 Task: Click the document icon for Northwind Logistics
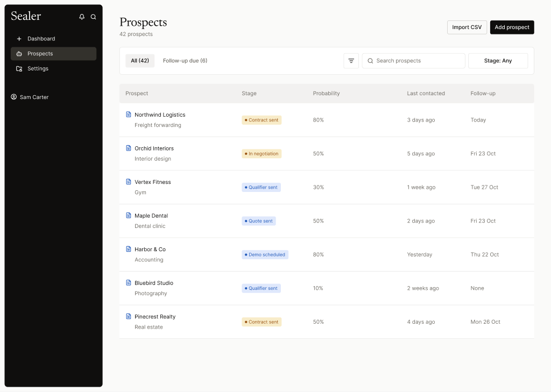click(129, 115)
